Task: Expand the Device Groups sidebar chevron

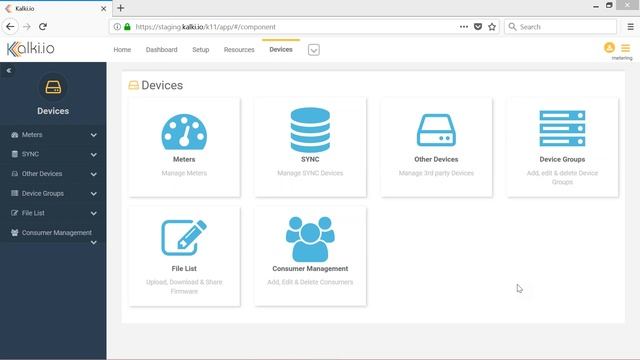Action: pos(93,194)
